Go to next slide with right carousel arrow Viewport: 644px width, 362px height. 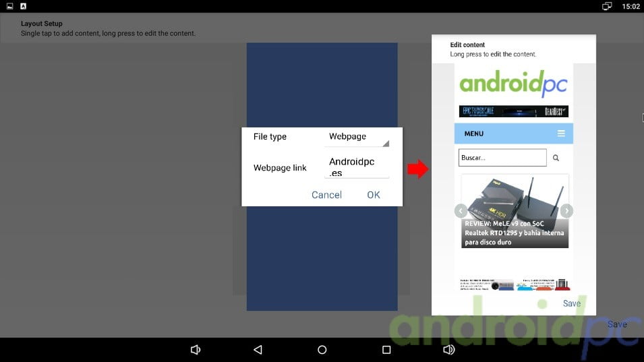(x=566, y=210)
